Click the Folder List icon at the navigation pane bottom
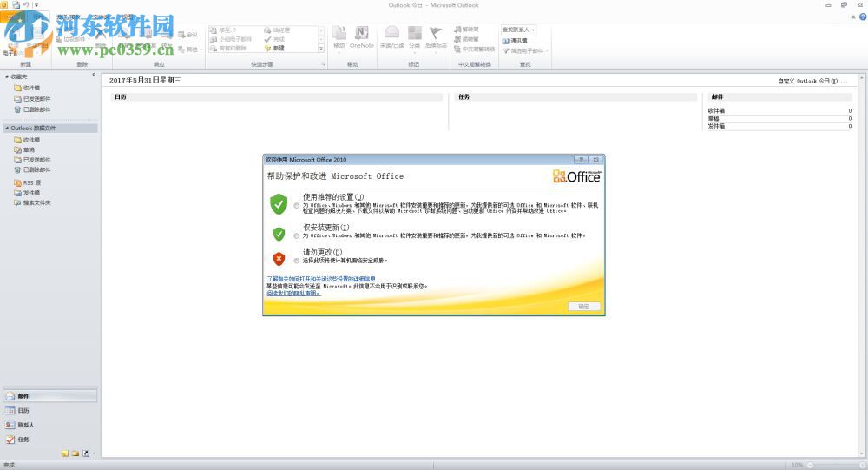Viewport: 868px width, 470px height. [76, 453]
